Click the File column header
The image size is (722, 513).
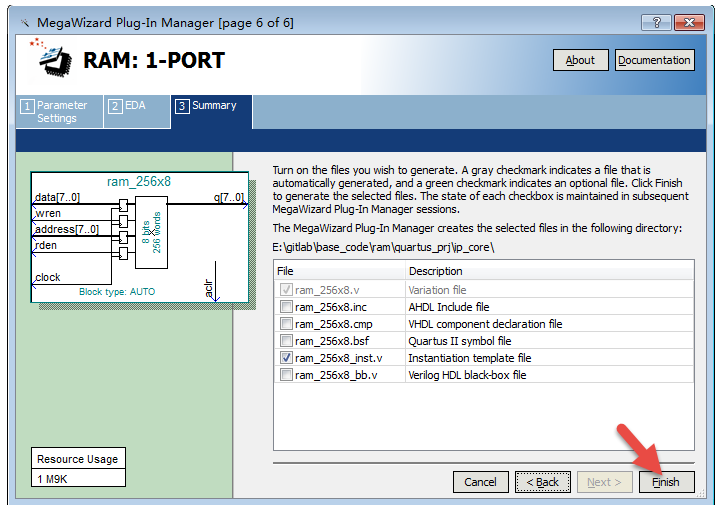(339, 271)
